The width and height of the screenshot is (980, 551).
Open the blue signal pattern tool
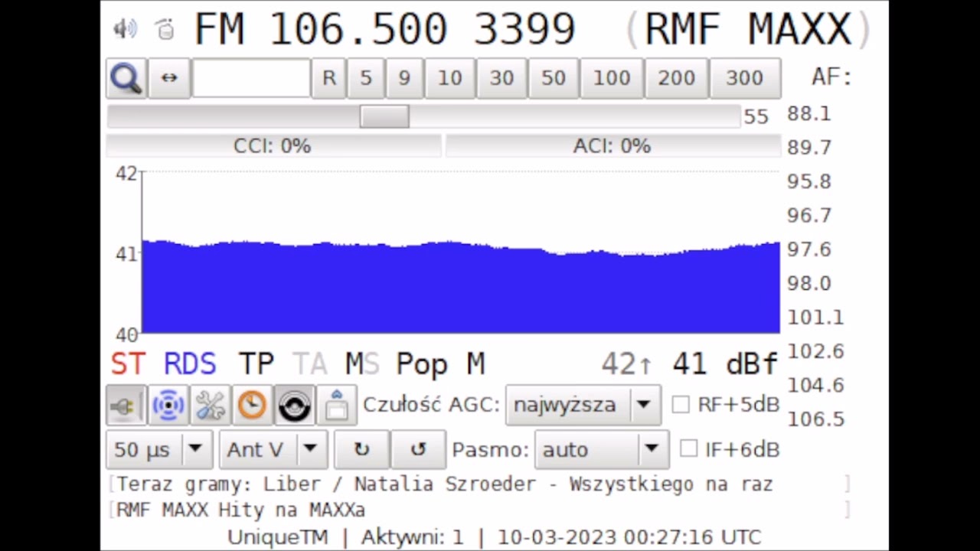168,405
